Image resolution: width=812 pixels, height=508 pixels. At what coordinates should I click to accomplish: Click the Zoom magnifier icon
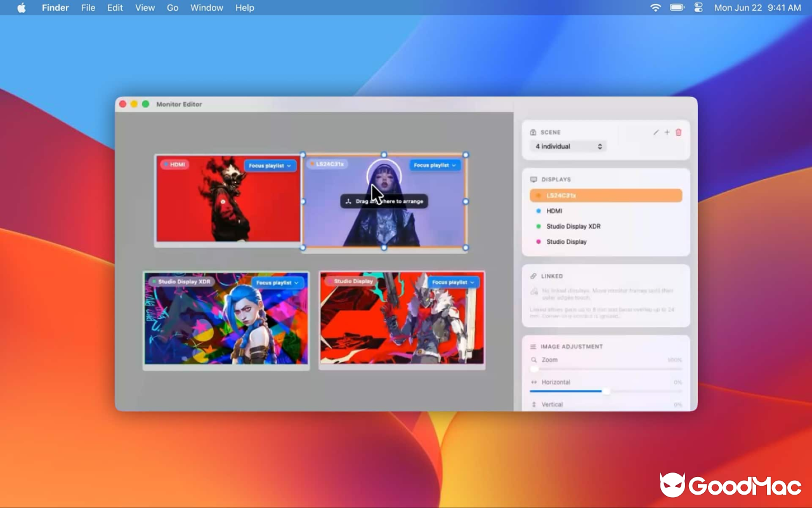pyautogui.click(x=534, y=360)
